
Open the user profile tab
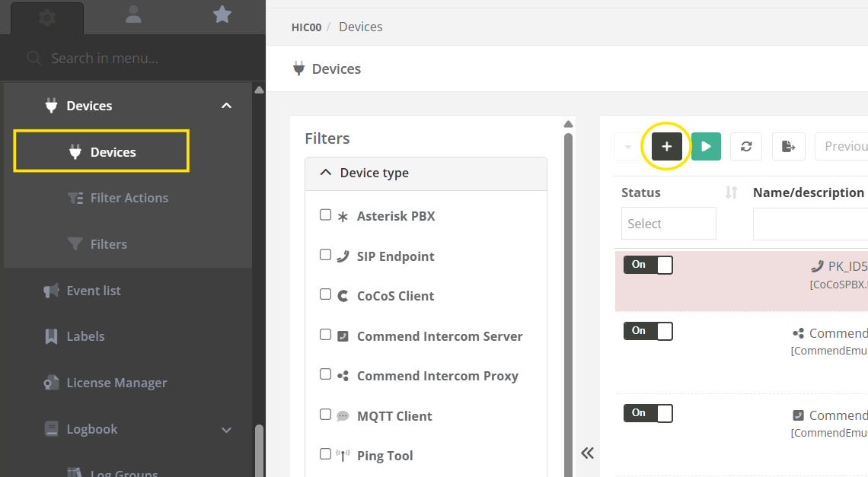point(133,15)
